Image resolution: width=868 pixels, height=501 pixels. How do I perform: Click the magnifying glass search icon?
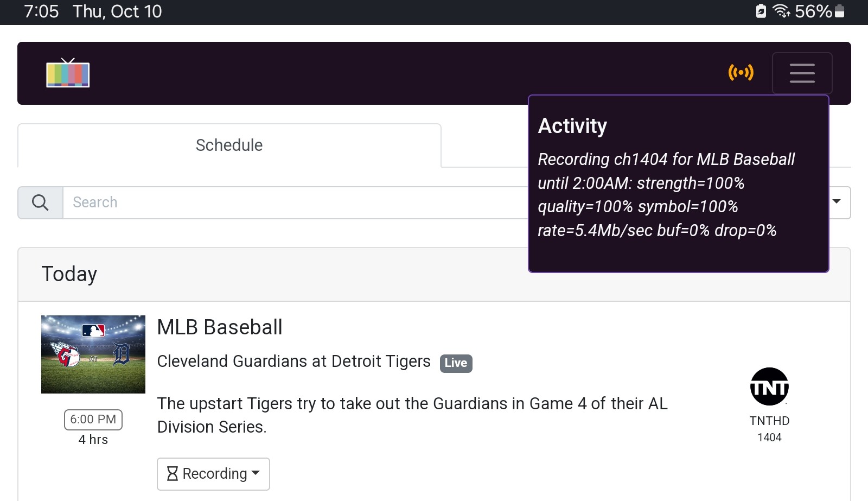(x=40, y=202)
